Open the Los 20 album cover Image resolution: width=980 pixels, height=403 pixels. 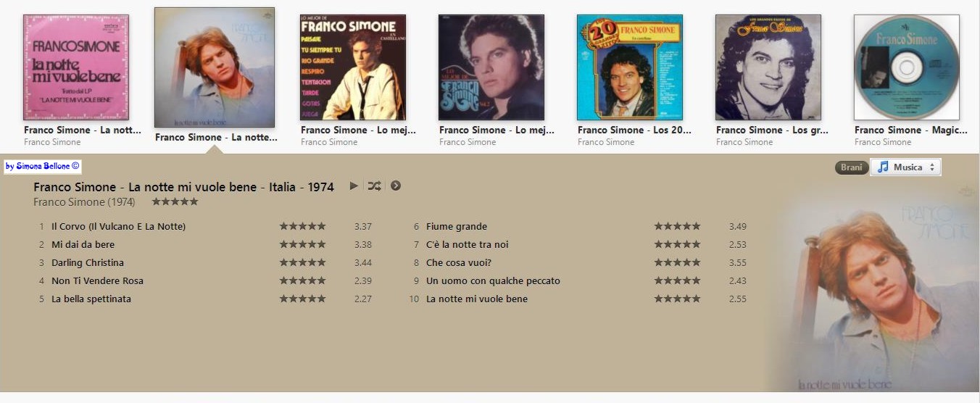630,67
